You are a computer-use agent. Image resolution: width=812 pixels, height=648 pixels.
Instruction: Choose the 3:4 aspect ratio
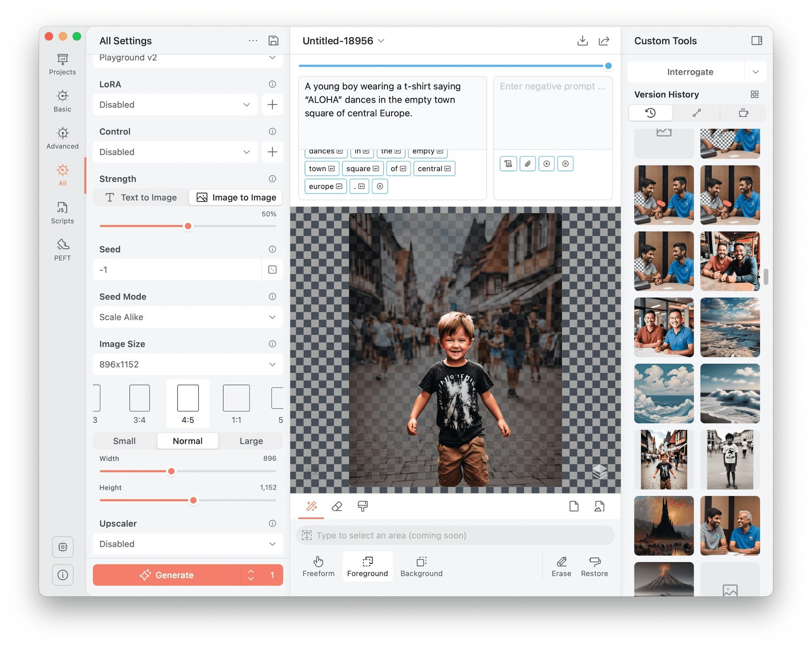point(139,404)
